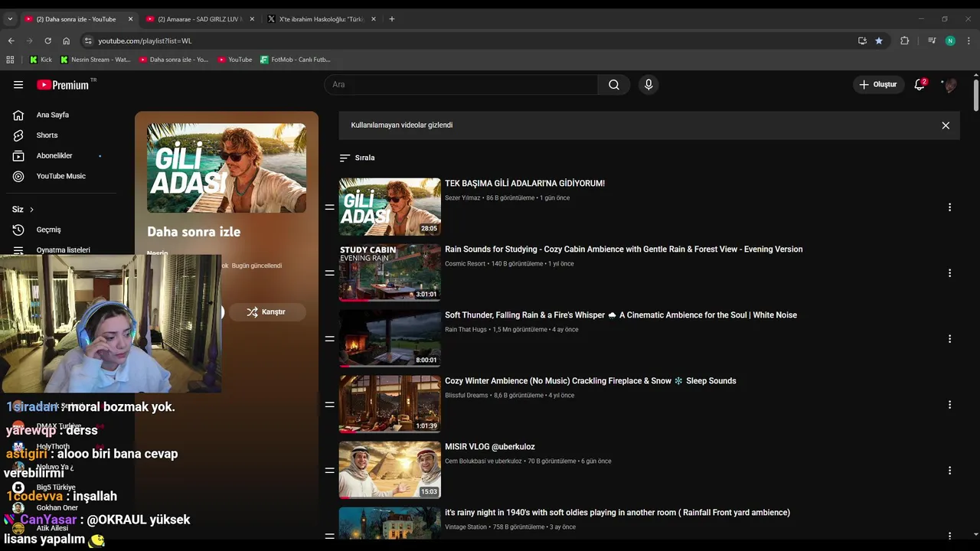Visit the Cosmic Resort channel link
The image size is (980, 551).
click(465, 264)
